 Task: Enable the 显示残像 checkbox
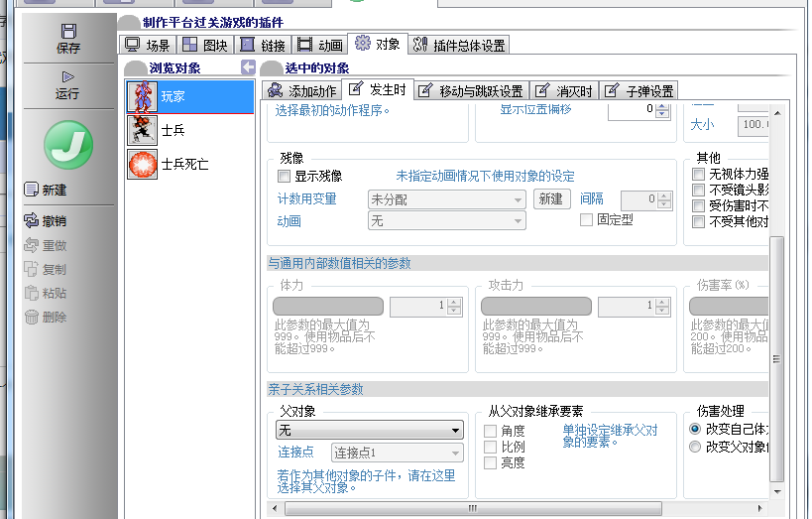[284, 177]
